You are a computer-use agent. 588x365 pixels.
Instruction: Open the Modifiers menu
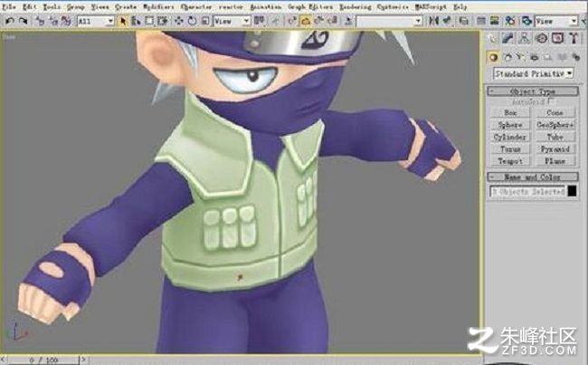click(x=158, y=6)
